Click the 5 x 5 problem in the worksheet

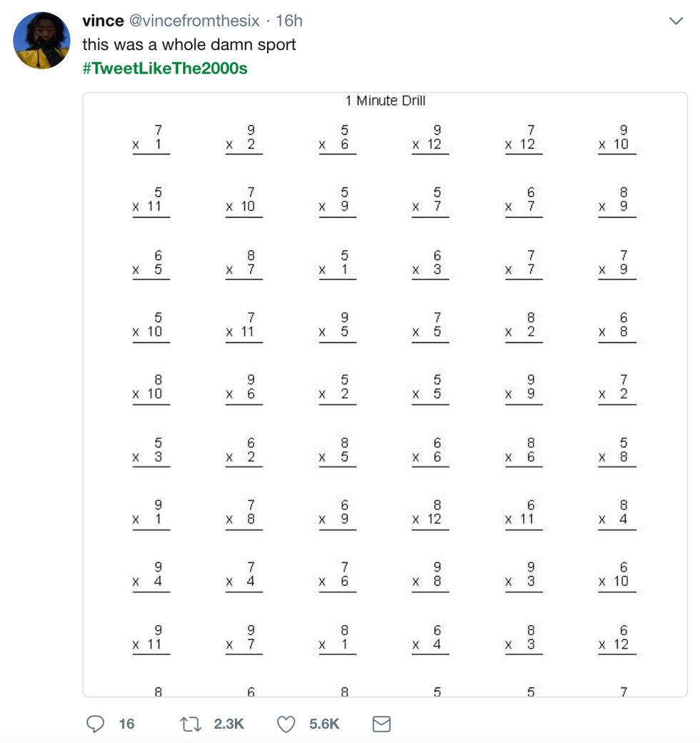point(430,387)
